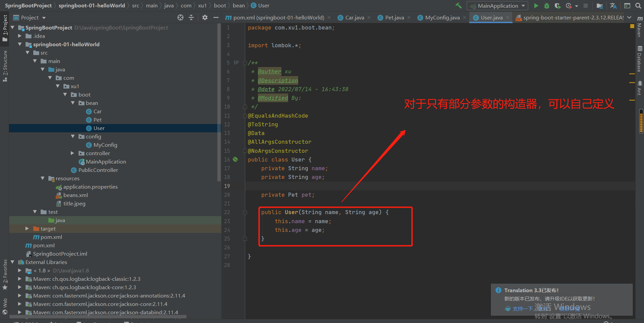Run MainApplication with the green play icon
644x323 pixels.
click(x=536, y=6)
